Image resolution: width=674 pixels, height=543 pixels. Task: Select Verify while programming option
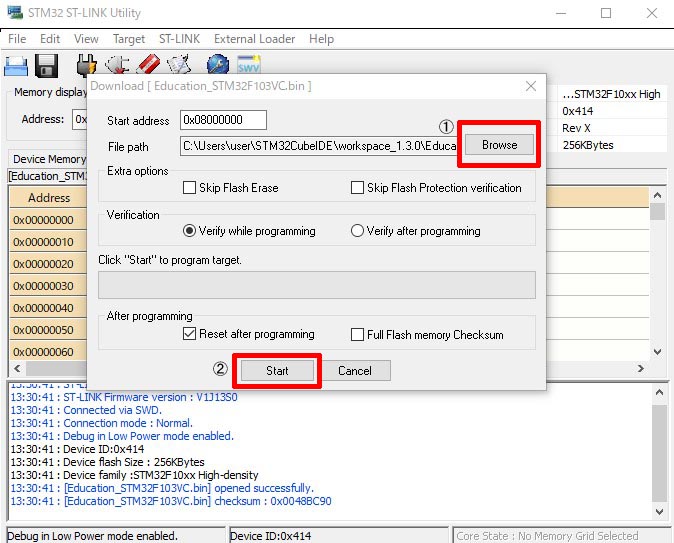pos(189,231)
